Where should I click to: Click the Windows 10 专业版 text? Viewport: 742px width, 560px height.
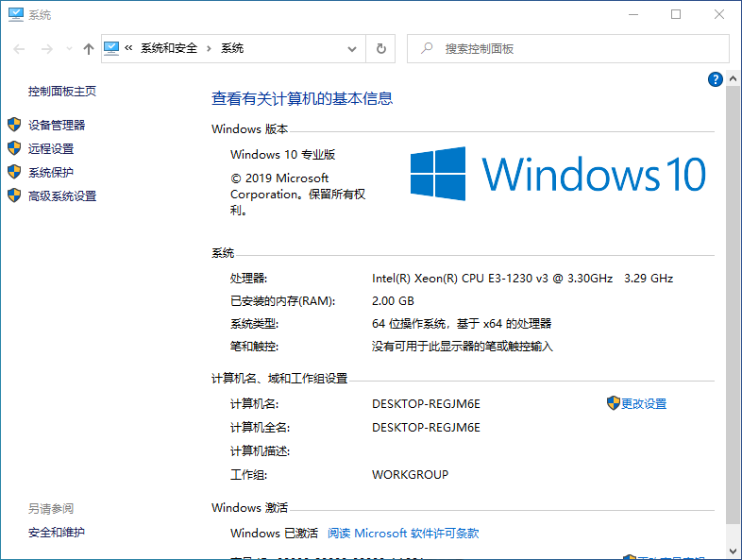click(282, 154)
